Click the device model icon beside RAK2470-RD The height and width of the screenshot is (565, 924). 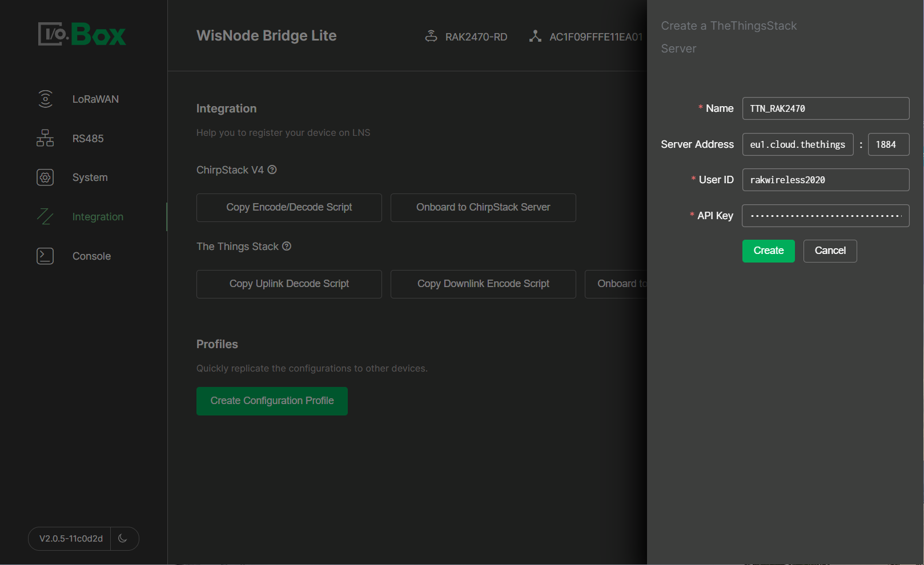(x=431, y=36)
